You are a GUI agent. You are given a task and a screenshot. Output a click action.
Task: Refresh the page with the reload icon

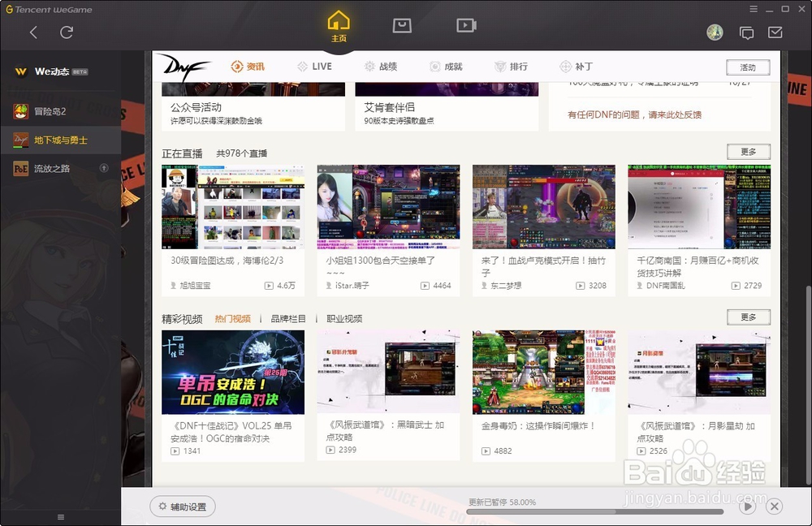pyautogui.click(x=67, y=32)
